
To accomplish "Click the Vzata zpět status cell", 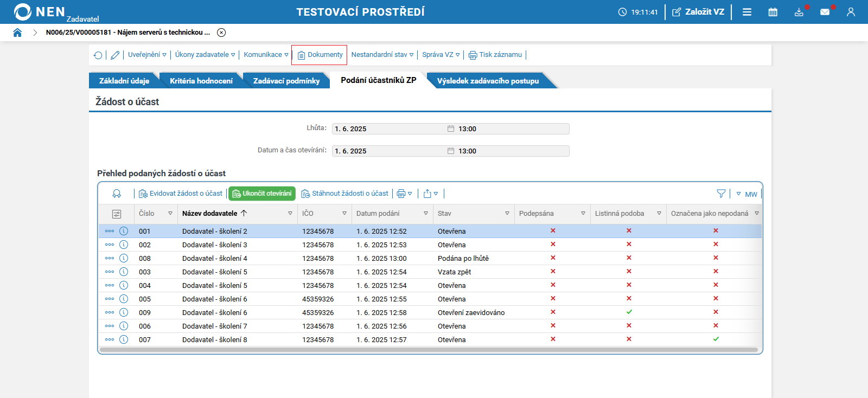I will tap(455, 272).
